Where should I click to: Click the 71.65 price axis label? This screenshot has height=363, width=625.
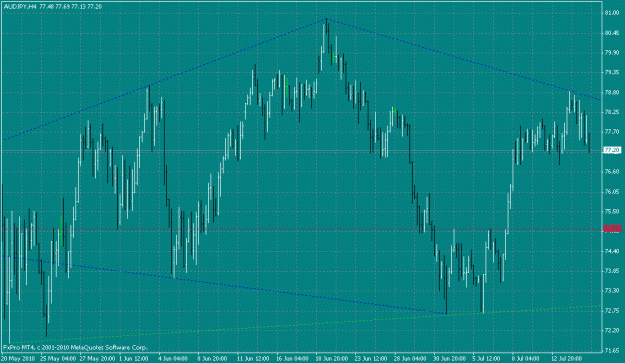coord(612,350)
